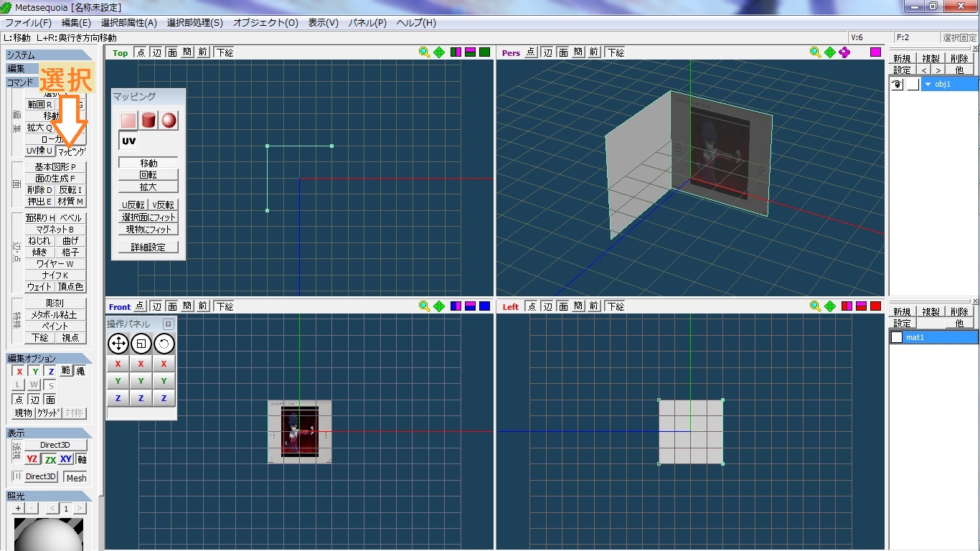Click zoom magnifier icon in Pers view

click(x=816, y=52)
